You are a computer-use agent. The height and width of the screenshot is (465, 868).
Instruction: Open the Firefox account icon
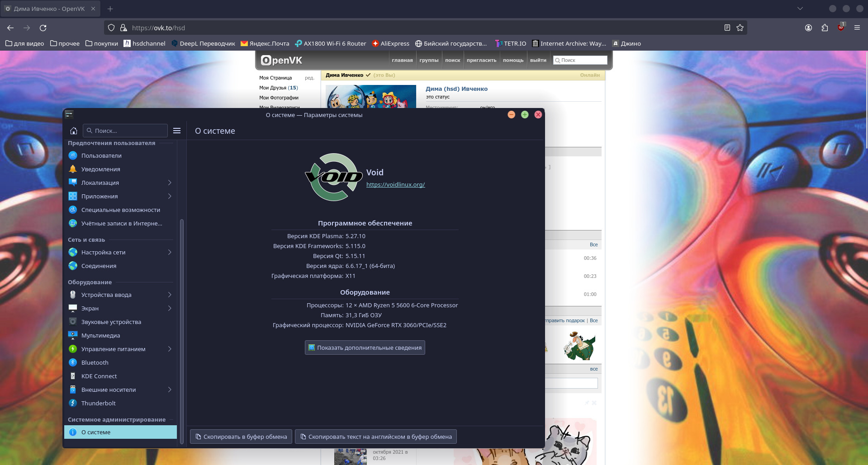pyautogui.click(x=808, y=28)
